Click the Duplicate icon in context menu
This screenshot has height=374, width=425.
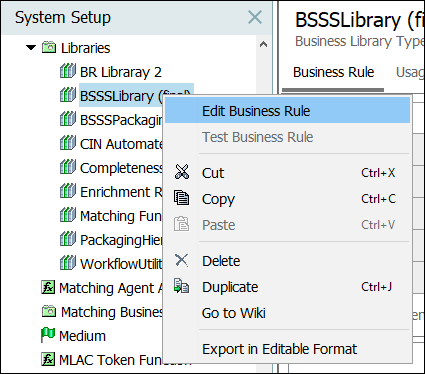(182, 286)
